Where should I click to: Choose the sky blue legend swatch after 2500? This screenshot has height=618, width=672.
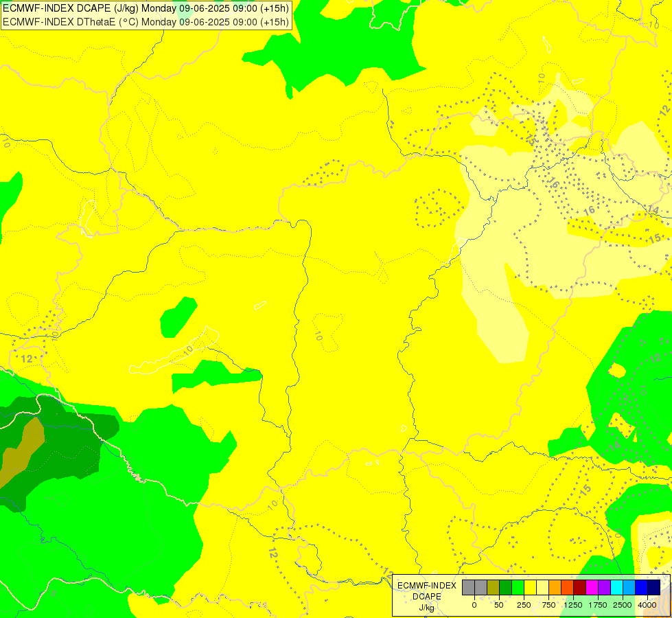[629, 588]
